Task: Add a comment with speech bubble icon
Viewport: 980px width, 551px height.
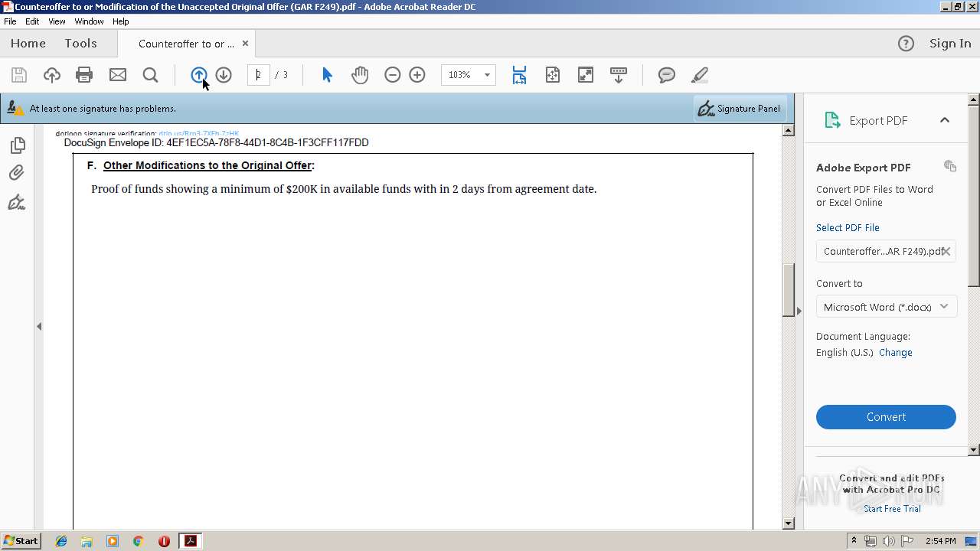Action: (667, 75)
